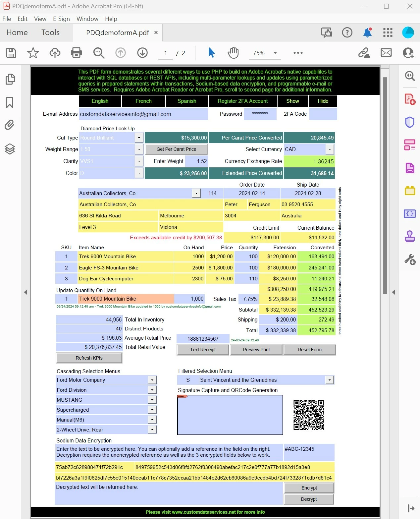Go to next page arrow
The image size is (420, 519).
142,53
